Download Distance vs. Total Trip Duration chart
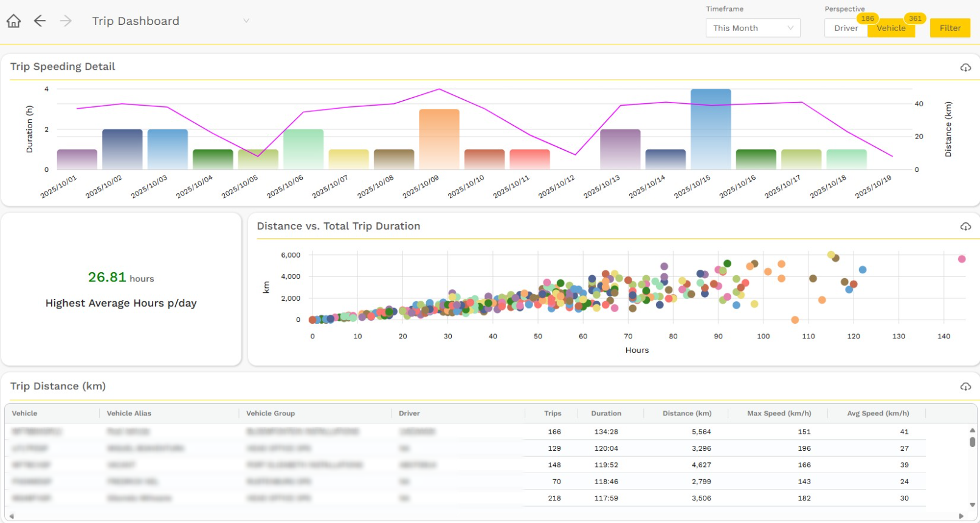This screenshot has height=523, width=980. point(965,227)
